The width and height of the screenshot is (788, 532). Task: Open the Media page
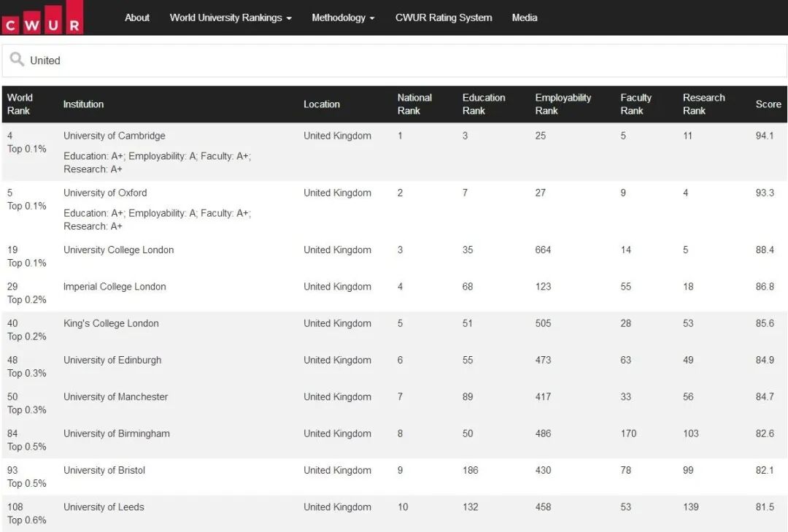pyautogui.click(x=524, y=18)
